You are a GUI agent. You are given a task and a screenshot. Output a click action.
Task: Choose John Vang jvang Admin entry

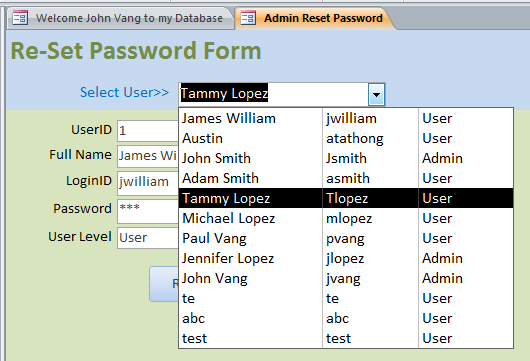coord(346,278)
